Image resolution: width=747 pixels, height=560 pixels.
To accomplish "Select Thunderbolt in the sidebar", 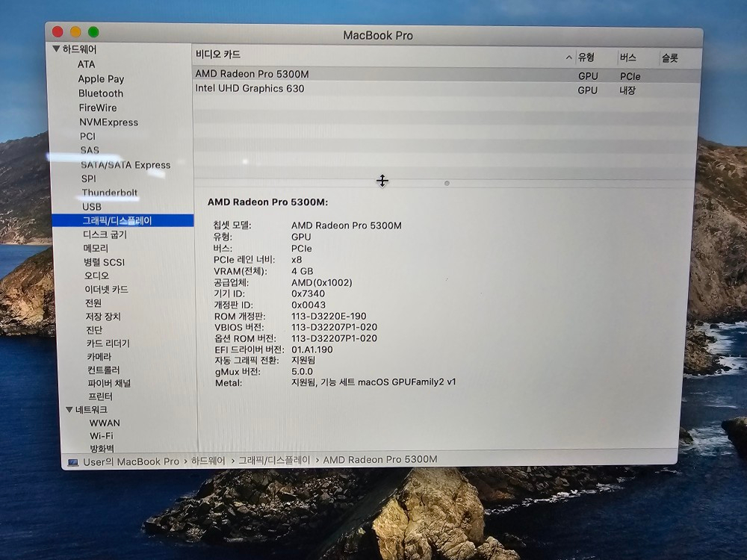I will [x=109, y=193].
